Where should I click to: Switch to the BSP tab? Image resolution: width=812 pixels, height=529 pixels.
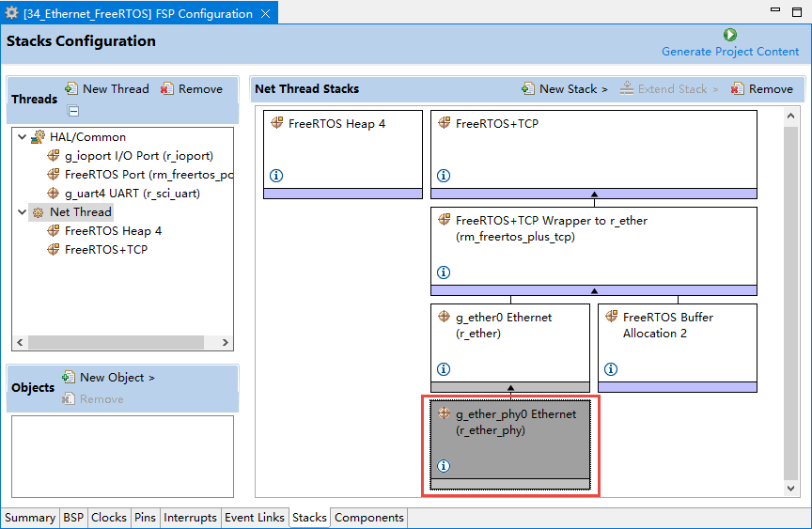point(73,518)
